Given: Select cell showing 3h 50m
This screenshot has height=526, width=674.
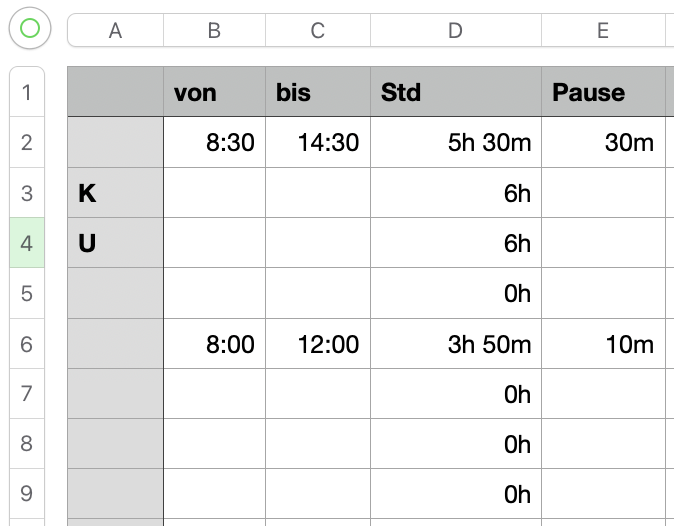Looking at the screenshot, I should pyautogui.click(x=455, y=344).
